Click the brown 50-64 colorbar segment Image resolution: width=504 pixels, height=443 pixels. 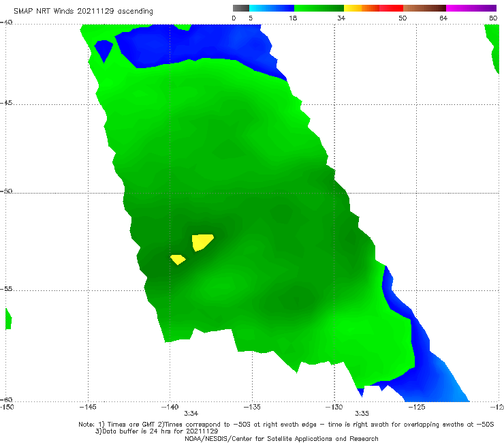424,8
